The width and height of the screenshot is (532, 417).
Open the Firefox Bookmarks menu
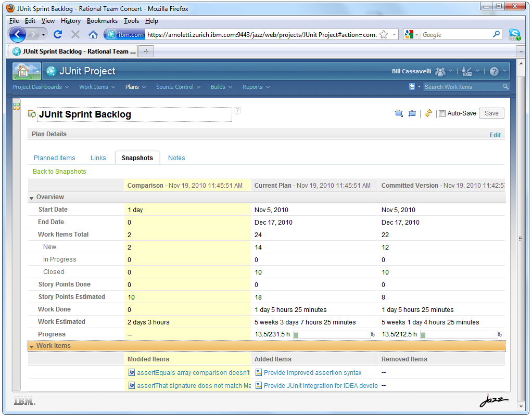(x=102, y=21)
